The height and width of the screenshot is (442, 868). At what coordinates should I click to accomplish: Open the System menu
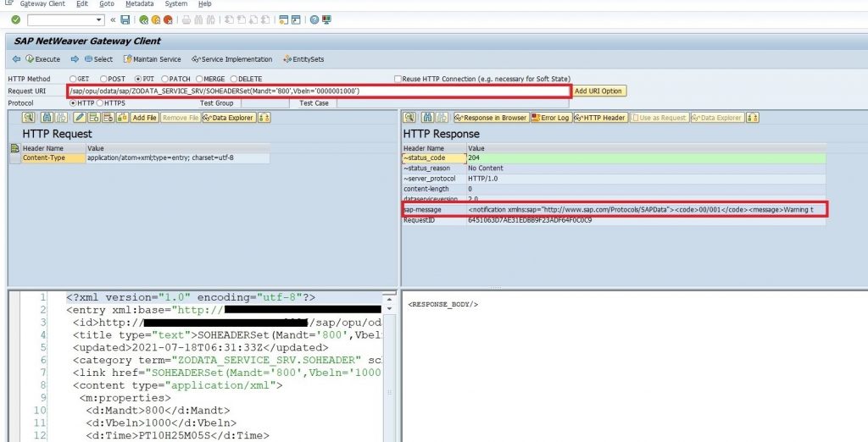(x=176, y=4)
